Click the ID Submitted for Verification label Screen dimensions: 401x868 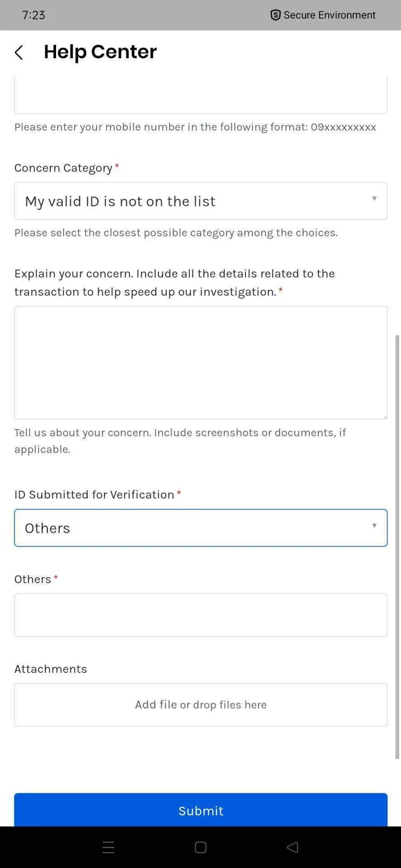click(x=94, y=494)
